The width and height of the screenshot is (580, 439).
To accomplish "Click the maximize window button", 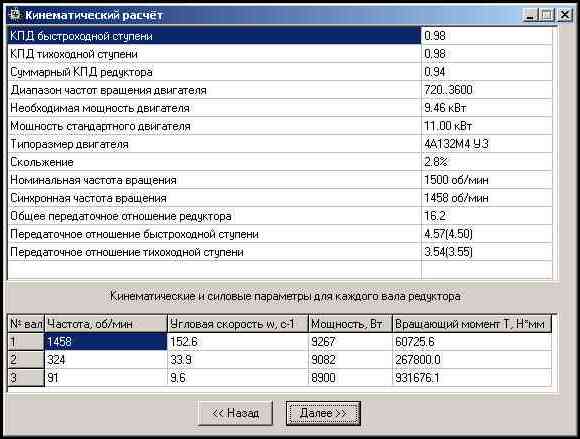I will coord(547,15).
